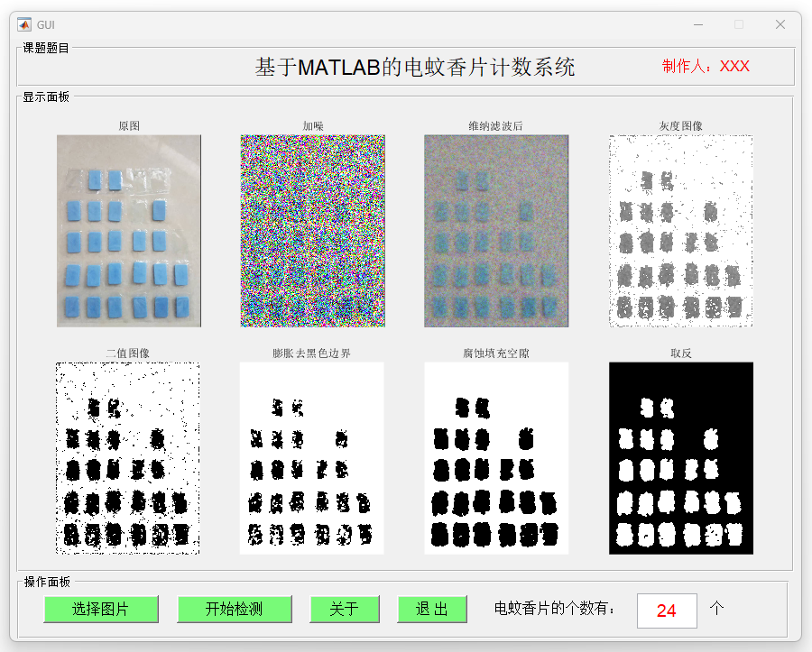Click the 显示面板 panel heading
Viewport: 812px width, 652px height.
(46, 96)
